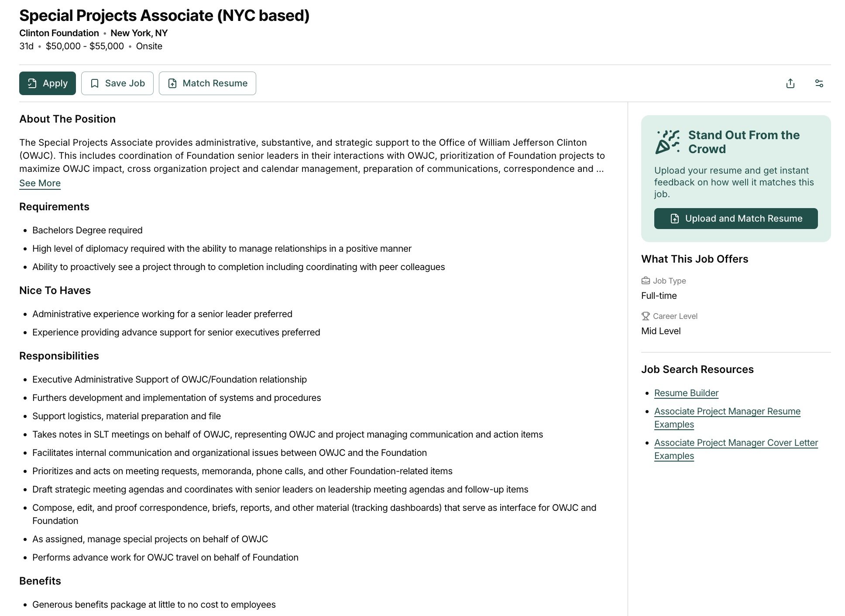
Task: Click the trophy Career Level icon
Action: coord(646,316)
